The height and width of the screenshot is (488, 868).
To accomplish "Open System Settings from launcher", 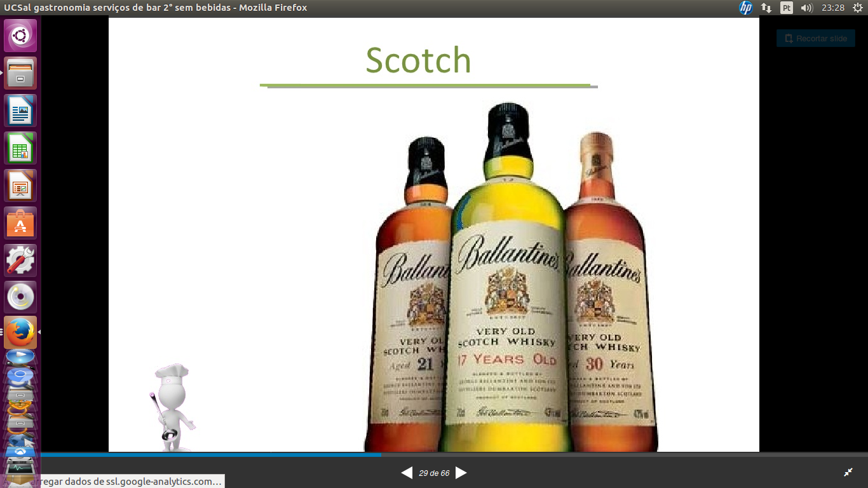I will 20,261.
